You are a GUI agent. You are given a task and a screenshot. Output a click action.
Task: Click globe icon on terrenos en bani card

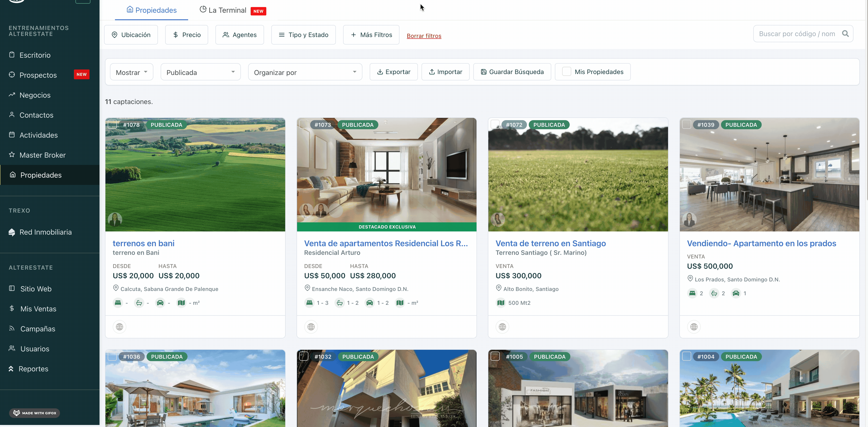[x=119, y=327]
